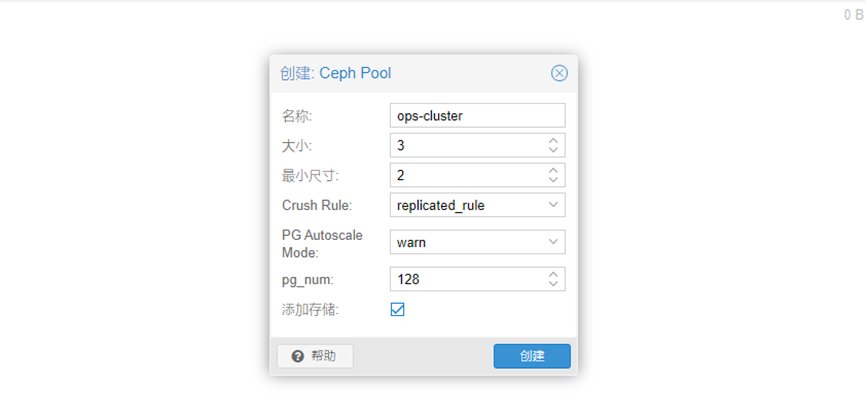
Task: Click the question mark help icon
Action: [298, 356]
